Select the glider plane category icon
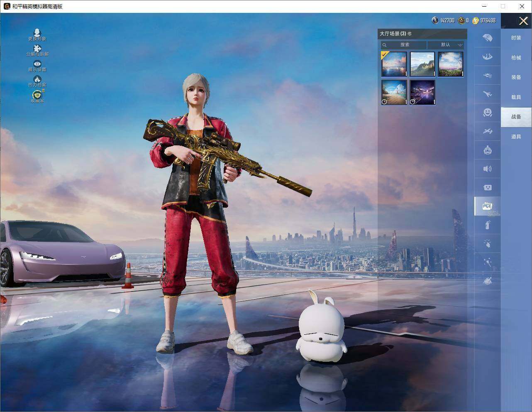This screenshot has width=532, height=412. click(x=488, y=131)
